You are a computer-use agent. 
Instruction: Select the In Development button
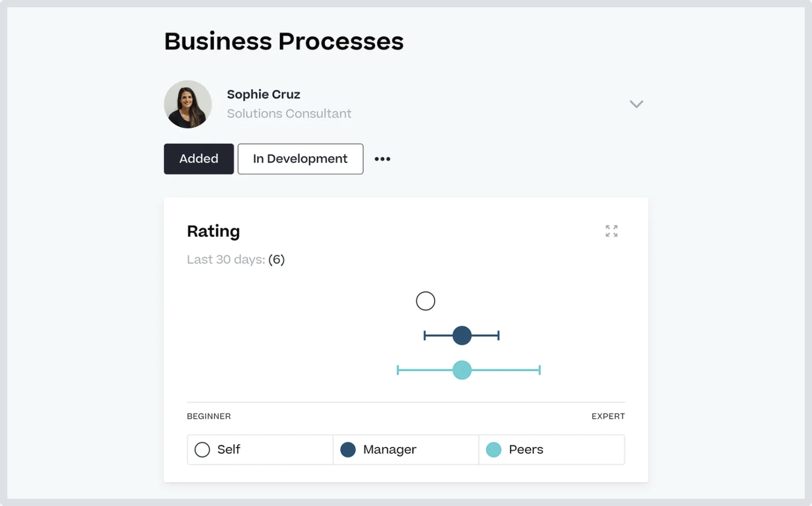(x=300, y=159)
